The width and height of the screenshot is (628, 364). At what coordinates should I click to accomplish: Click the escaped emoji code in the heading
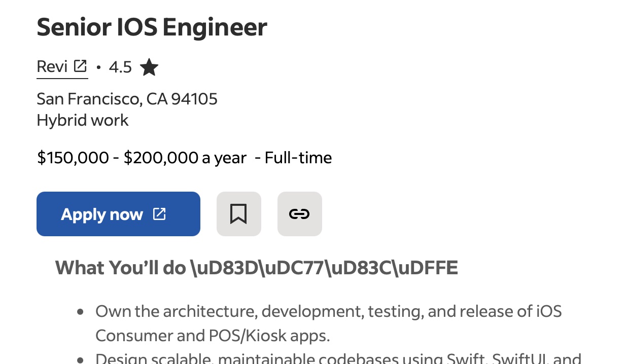(324, 267)
